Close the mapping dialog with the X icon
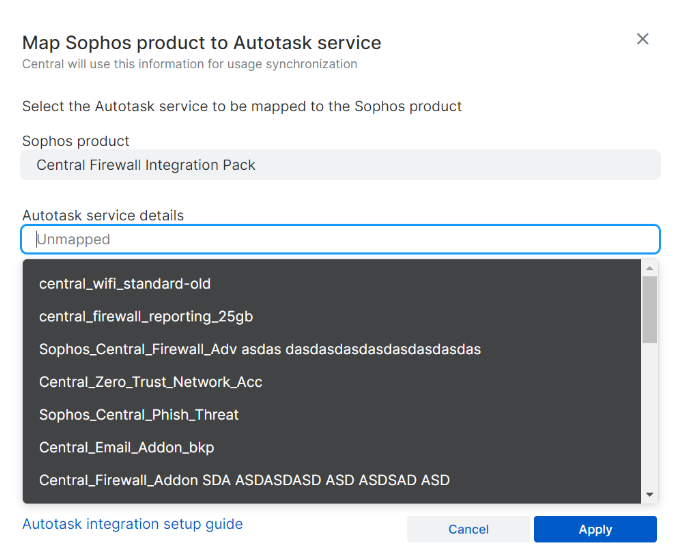678x560 pixels. 643,39
